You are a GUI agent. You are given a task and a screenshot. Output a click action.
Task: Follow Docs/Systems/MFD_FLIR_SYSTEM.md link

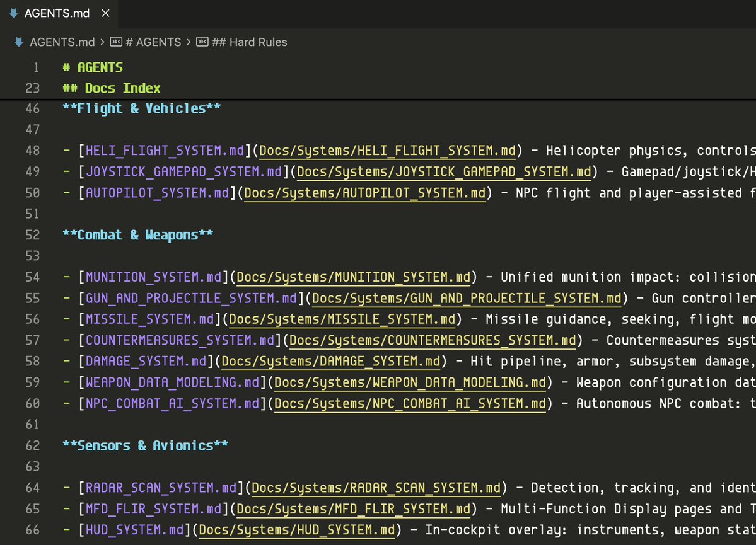tap(354, 509)
